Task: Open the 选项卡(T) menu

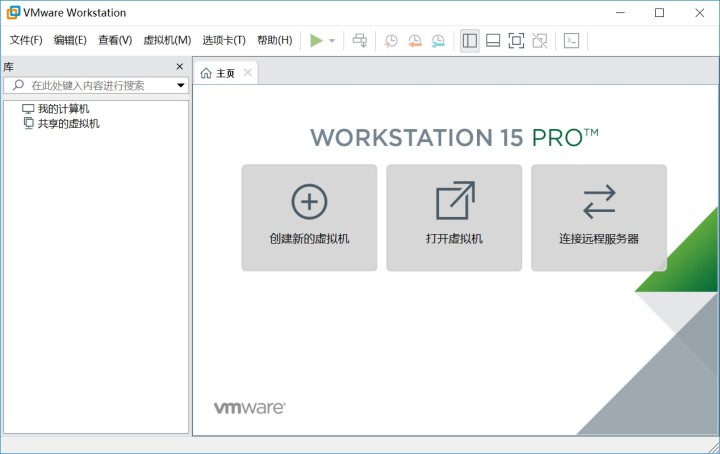Action: [x=224, y=40]
